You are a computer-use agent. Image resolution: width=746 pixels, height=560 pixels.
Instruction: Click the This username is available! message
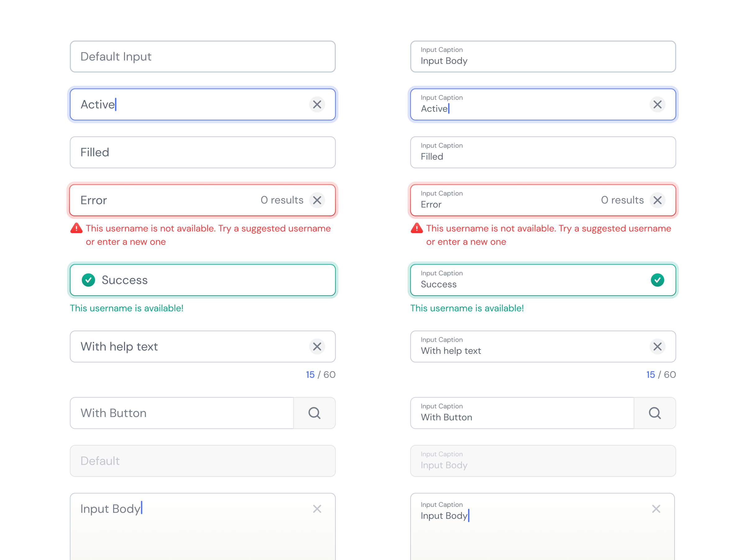(127, 308)
